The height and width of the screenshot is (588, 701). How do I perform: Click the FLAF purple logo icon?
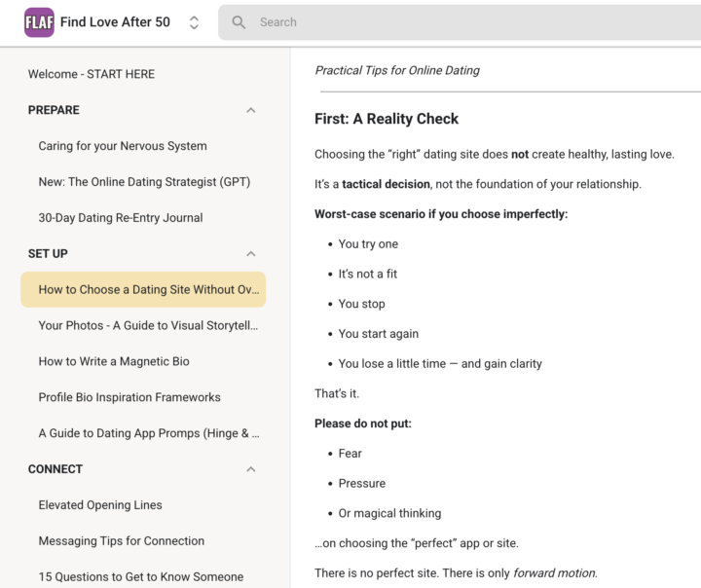tap(39, 22)
